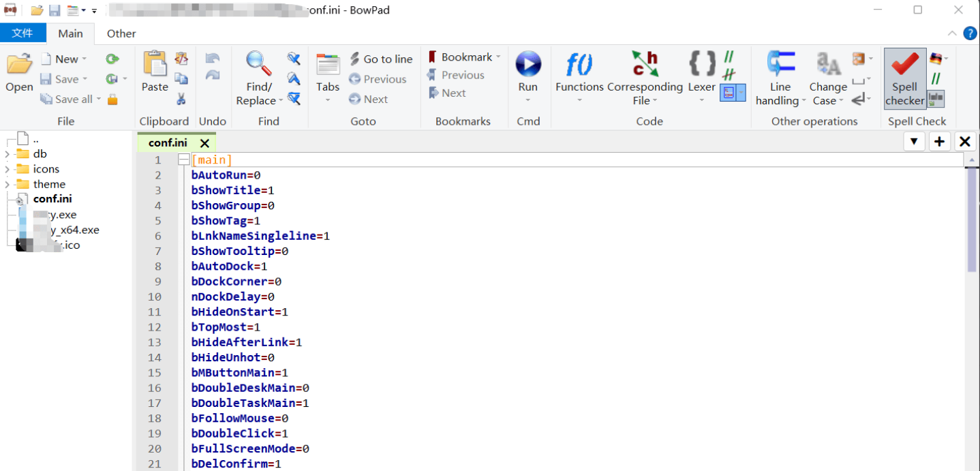This screenshot has width=980, height=471.
Task: Click Next in the Goto group
Action: click(x=369, y=99)
